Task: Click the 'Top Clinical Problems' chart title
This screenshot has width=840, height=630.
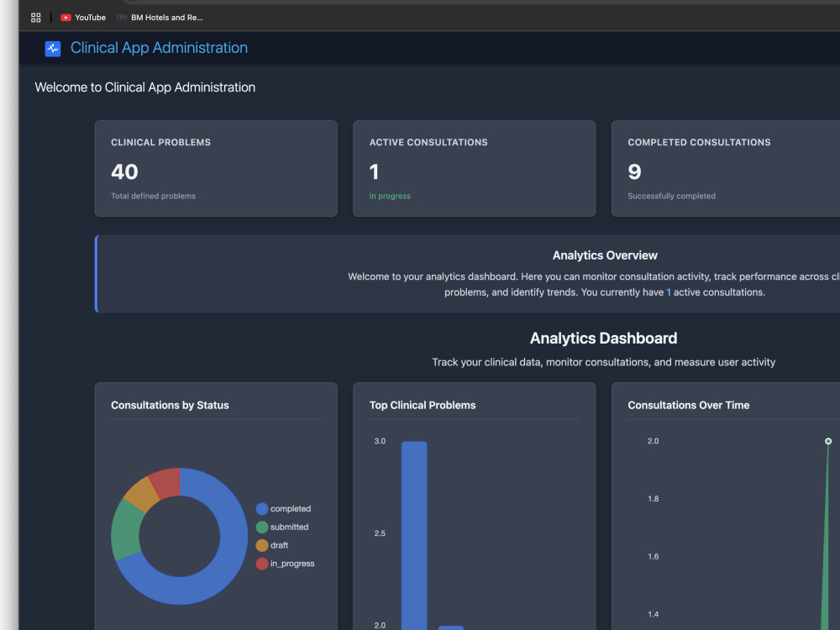Action: [x=423, y=406]
